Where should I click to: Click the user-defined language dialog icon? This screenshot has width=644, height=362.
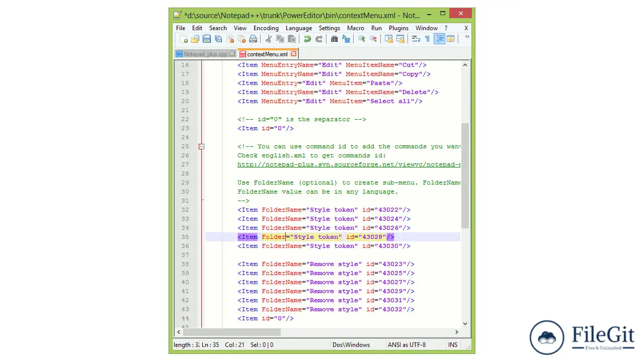tap(451, 39)
